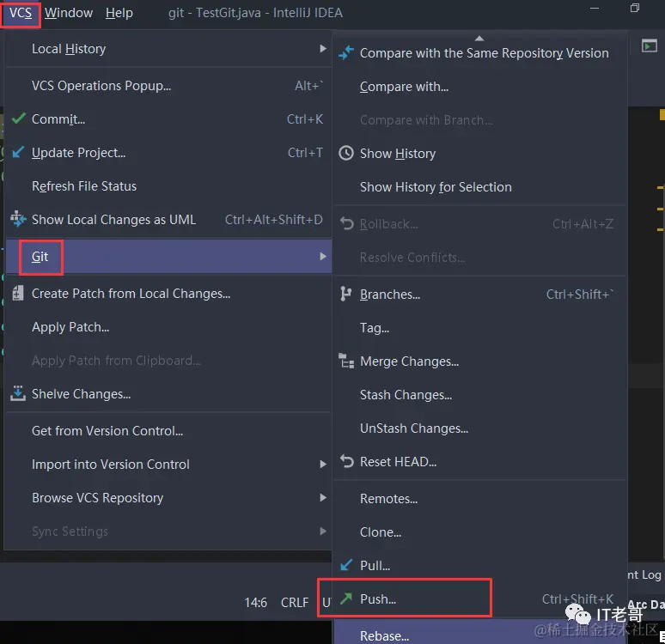Viewport: 665px width, 644px height.
Task: Expand the Sync Settings arrow
Action: coord(323,532)
